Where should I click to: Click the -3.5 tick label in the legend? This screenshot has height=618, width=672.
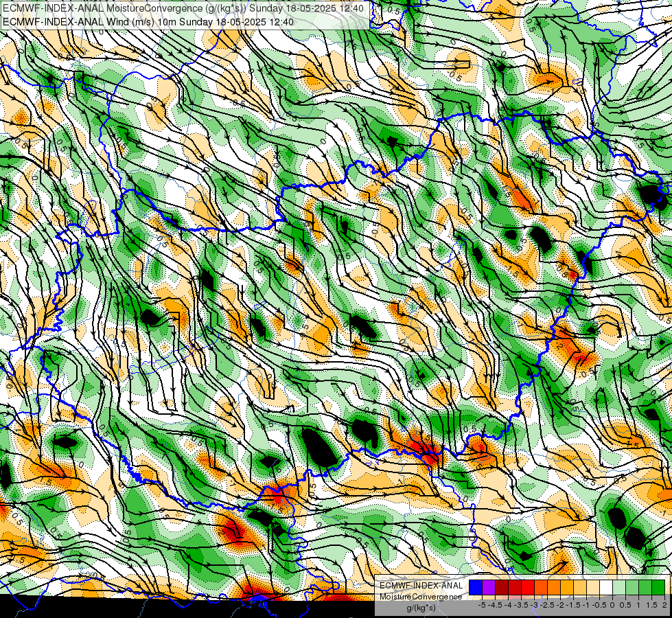[x=521, y=605]
